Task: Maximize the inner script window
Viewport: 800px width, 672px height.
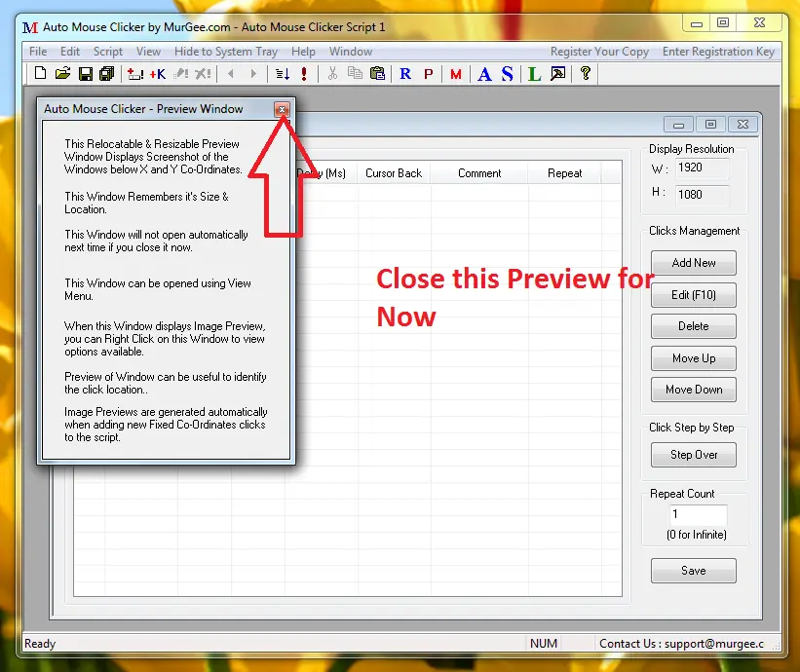Action: point(710,125)
